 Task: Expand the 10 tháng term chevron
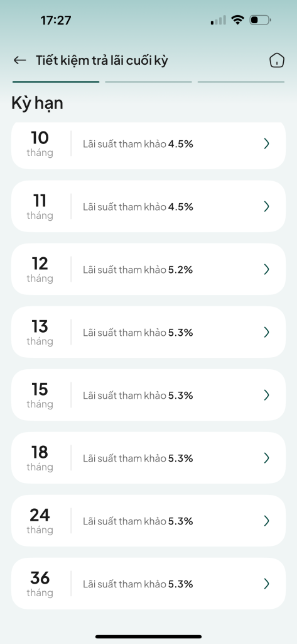267,143
